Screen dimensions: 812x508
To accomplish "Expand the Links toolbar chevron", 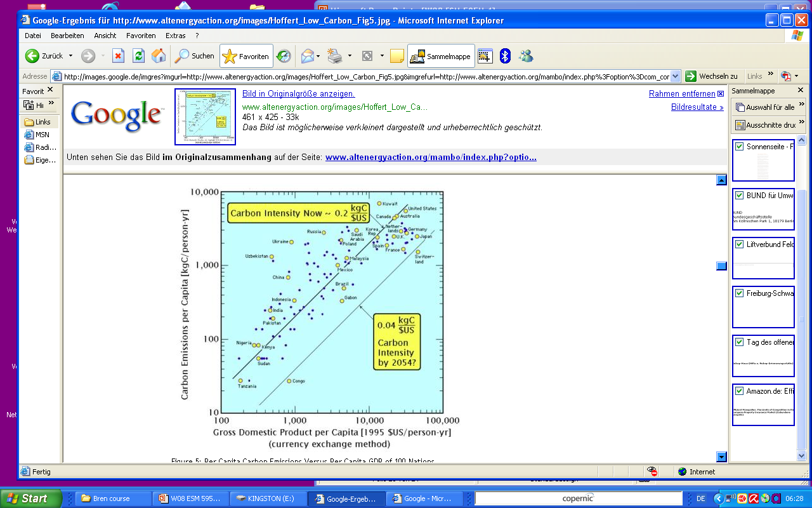I will coord(771,75).
